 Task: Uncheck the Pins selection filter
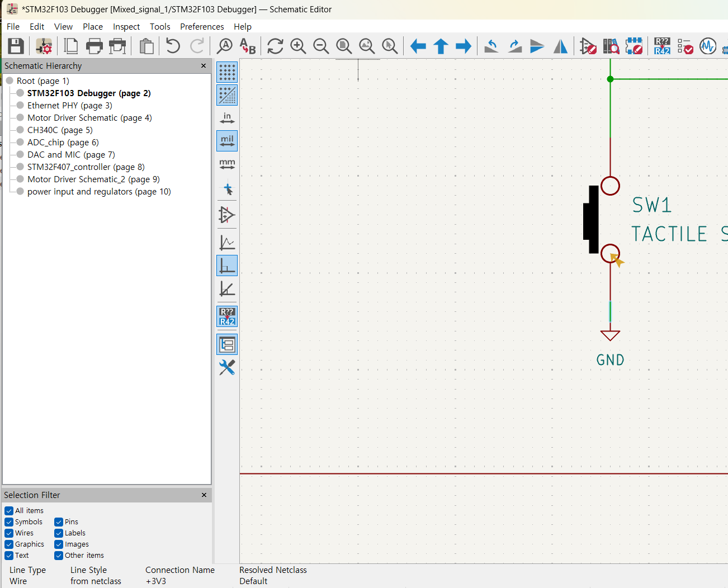[59, 522]
